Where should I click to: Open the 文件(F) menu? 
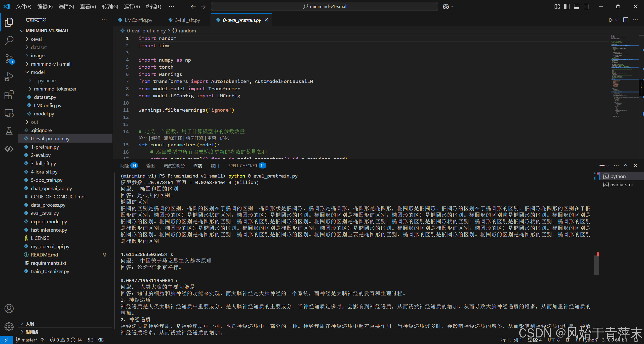coord(24,7)
